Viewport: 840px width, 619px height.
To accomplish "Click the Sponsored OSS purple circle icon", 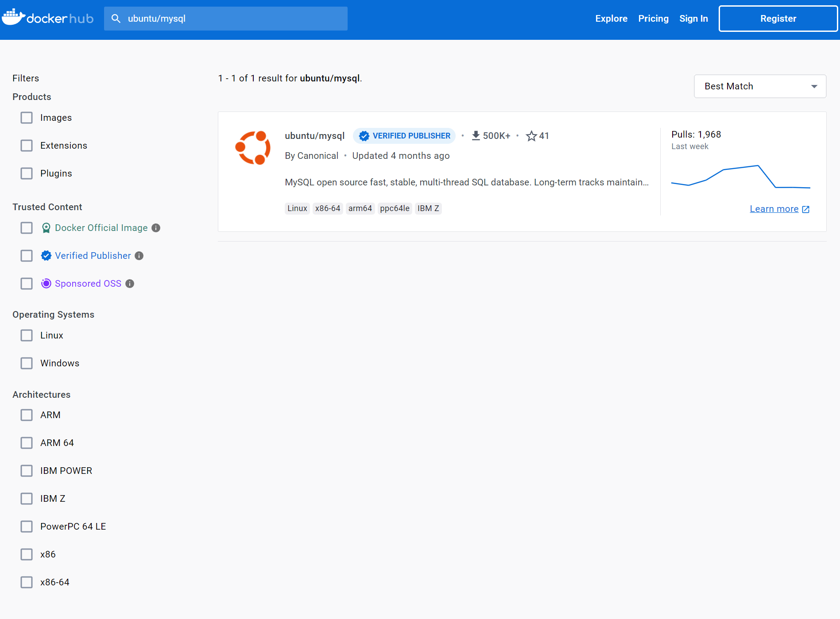I will (x=46, y=284).
